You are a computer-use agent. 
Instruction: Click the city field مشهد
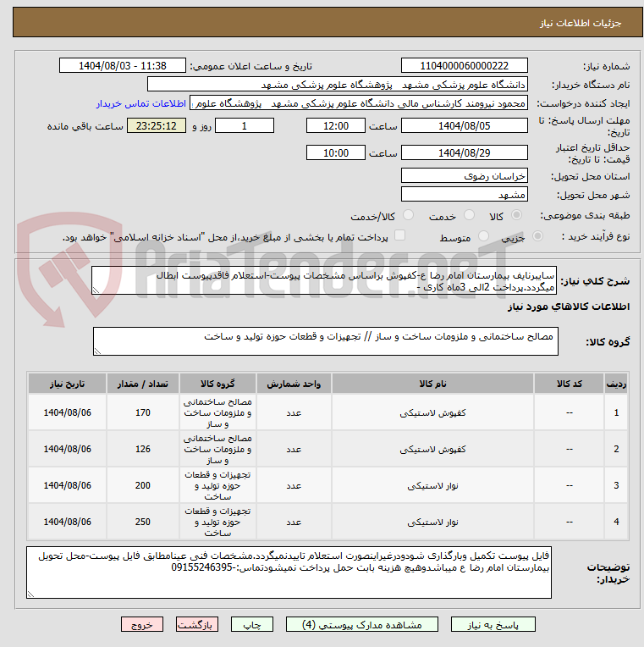pyautogui.click(x=465, y=194)
